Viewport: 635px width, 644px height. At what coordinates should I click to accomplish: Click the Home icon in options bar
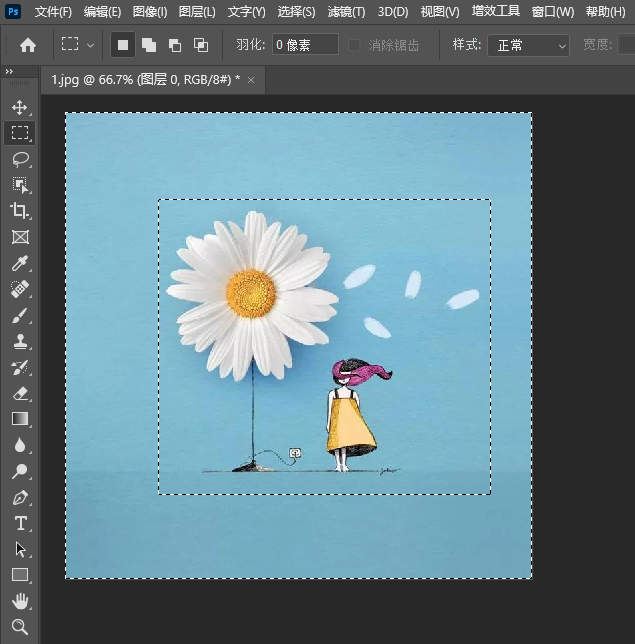[x=28, y=45]
